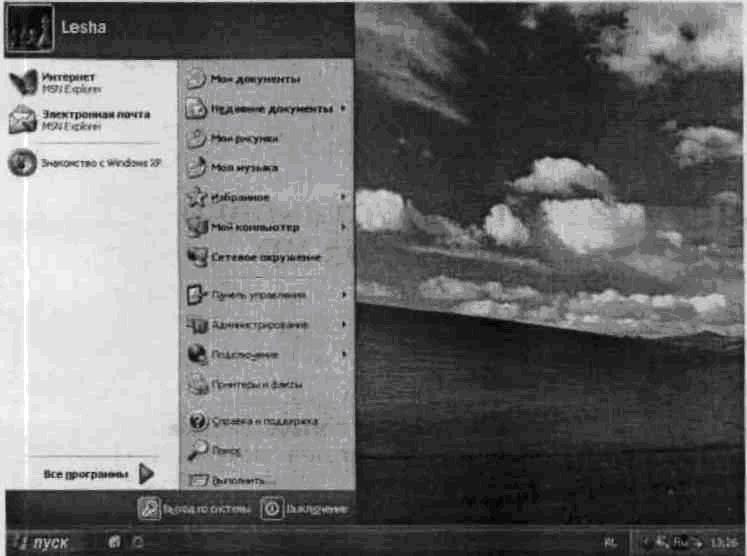This screenshot has height=556, width=747.
Task: Click the Lesha user name text
Action: 83,27
